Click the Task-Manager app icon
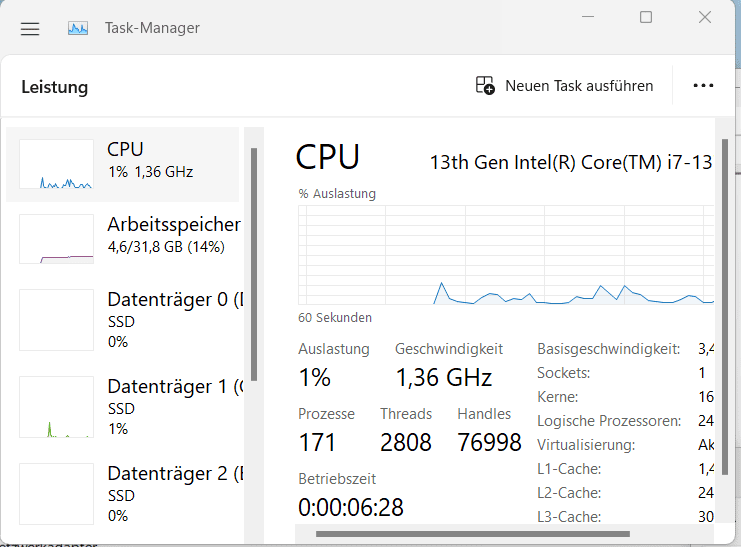 coord(78,28)
